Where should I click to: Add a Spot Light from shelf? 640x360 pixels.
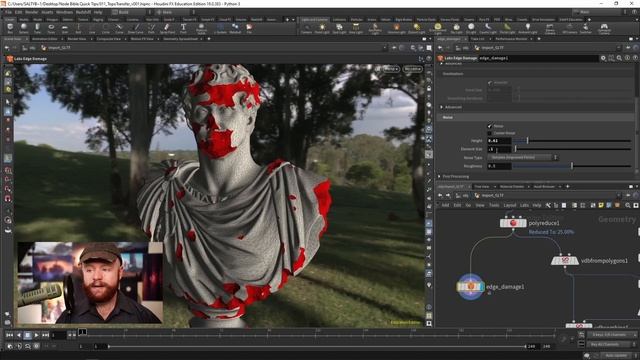pos(339,29)
